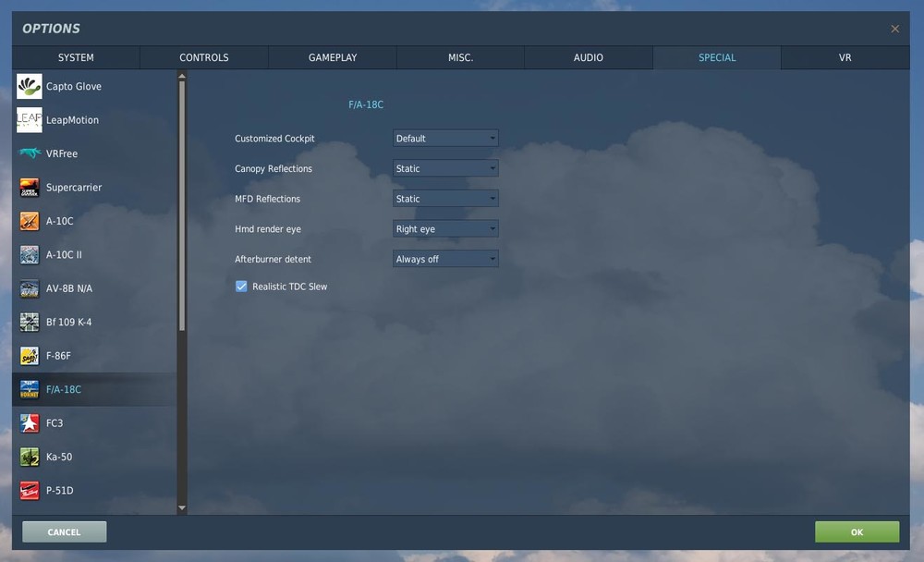Change the Hmd render eye dropdown
Screen dimensions: 924x562
click(x=445, y=229)
